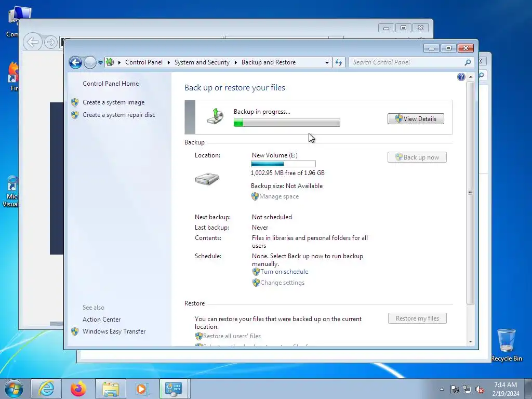Click the New Volume (E:) disk space bar
The image size is (532, 399).
[x=283, y=164]
